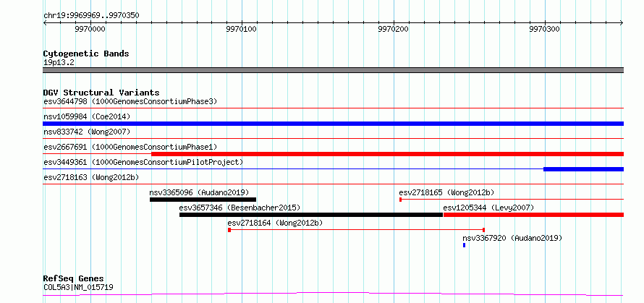
Task: Select the 9970100 ruler position label
Action: point(242,30)
